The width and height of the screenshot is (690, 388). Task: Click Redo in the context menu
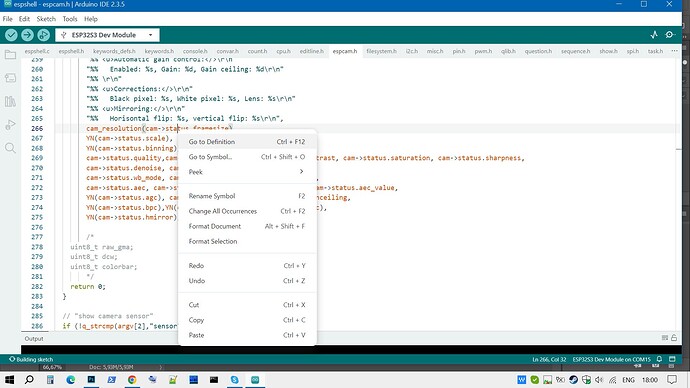coord(247,266)
